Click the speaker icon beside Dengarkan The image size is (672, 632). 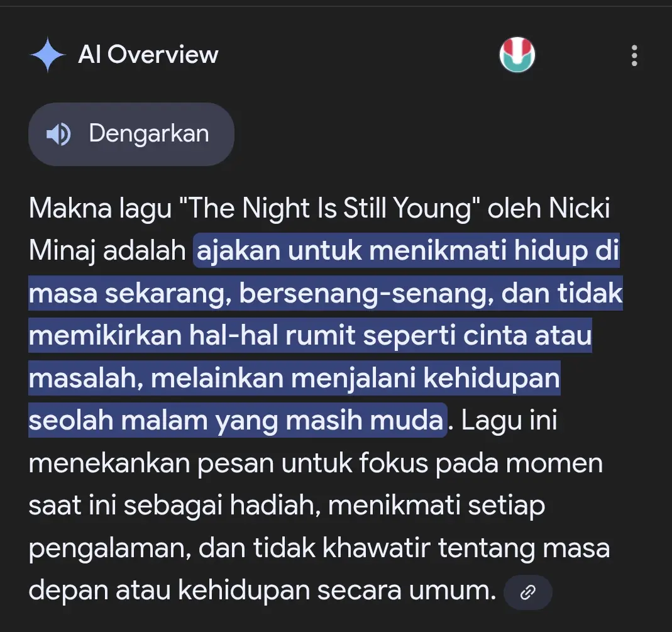[x=58, y=134]
